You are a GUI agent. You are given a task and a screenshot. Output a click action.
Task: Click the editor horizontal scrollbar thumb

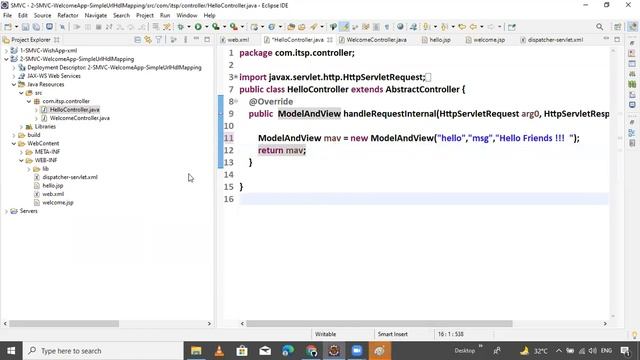pyautogui.click(x=379, y=324)
